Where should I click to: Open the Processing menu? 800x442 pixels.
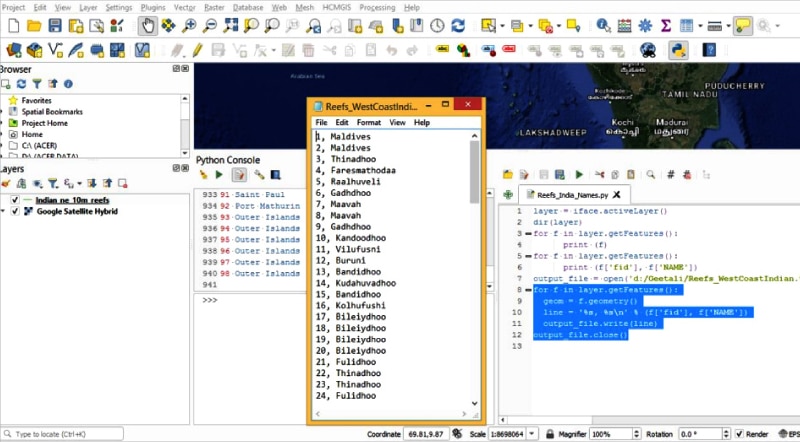[376, 7]
